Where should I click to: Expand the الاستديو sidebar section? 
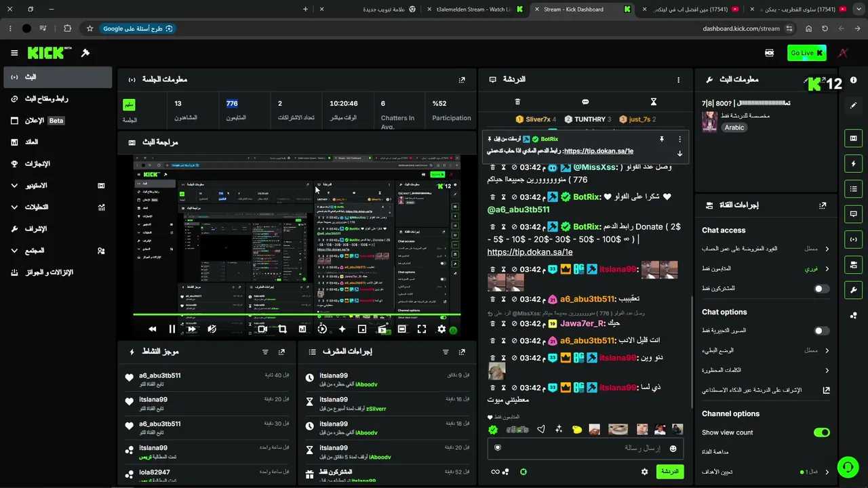(57, 186)
